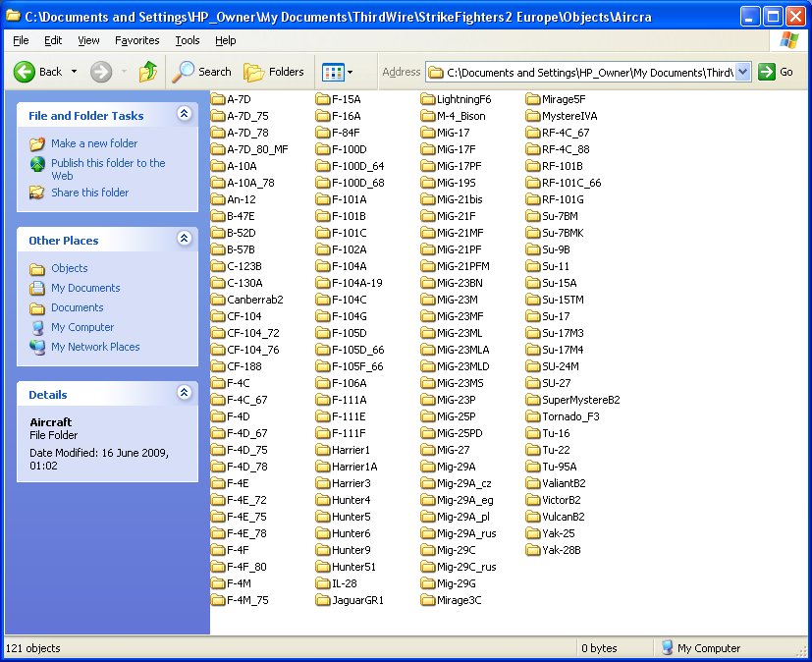Screen dimensions: 812x662
Task: Select the LightningF6 folder icon
Action: (428, 99)
